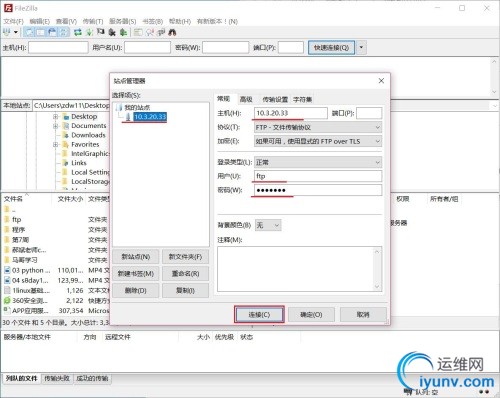500x398 pixels.
Task: Expand the Favorites tree node
Action: 56,144
